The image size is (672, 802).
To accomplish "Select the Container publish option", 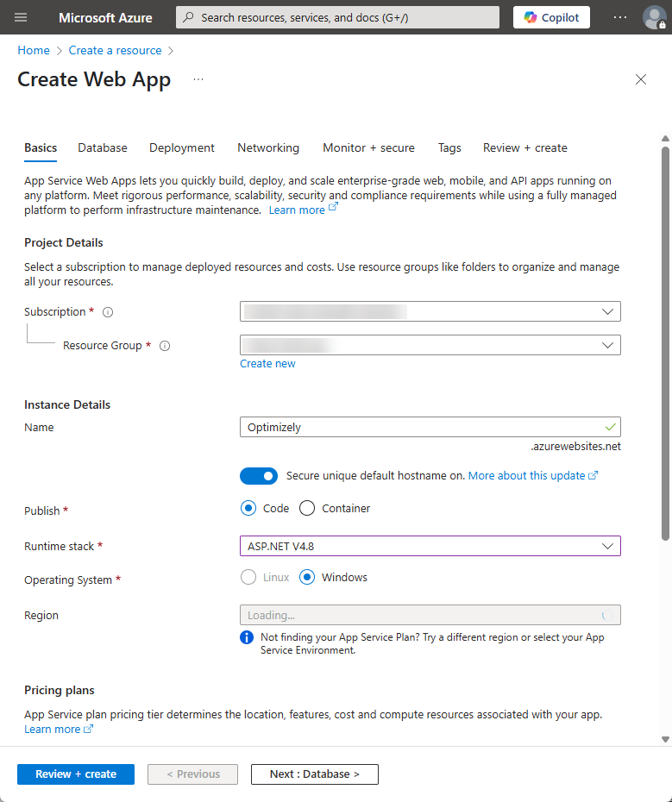I will [306, 509].
